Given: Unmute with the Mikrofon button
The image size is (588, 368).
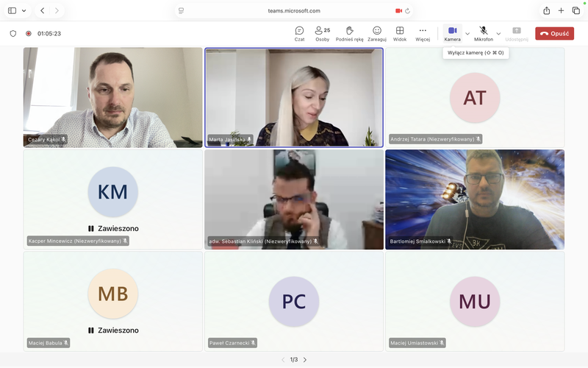Looking at the screenshot, I should click(x=483, y=33).
